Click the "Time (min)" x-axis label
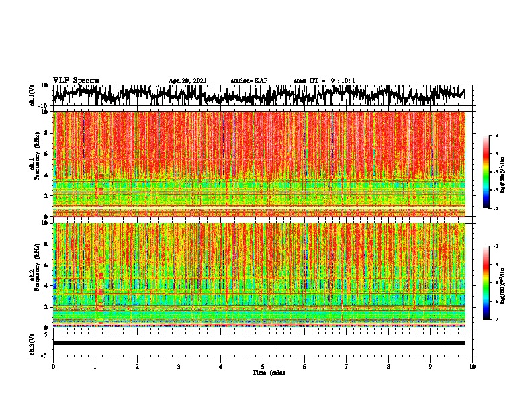This screenshot has height=411, width=532. coord(269,373)
